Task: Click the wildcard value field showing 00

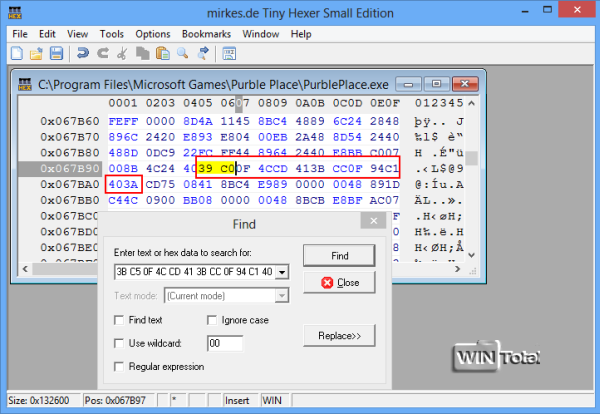Action: coord(225,343)
